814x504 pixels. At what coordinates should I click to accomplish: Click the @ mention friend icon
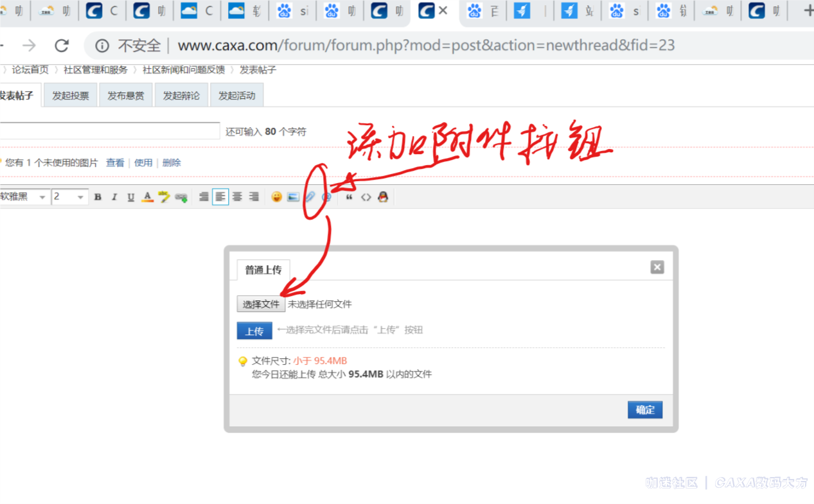(x=326, y=197)
